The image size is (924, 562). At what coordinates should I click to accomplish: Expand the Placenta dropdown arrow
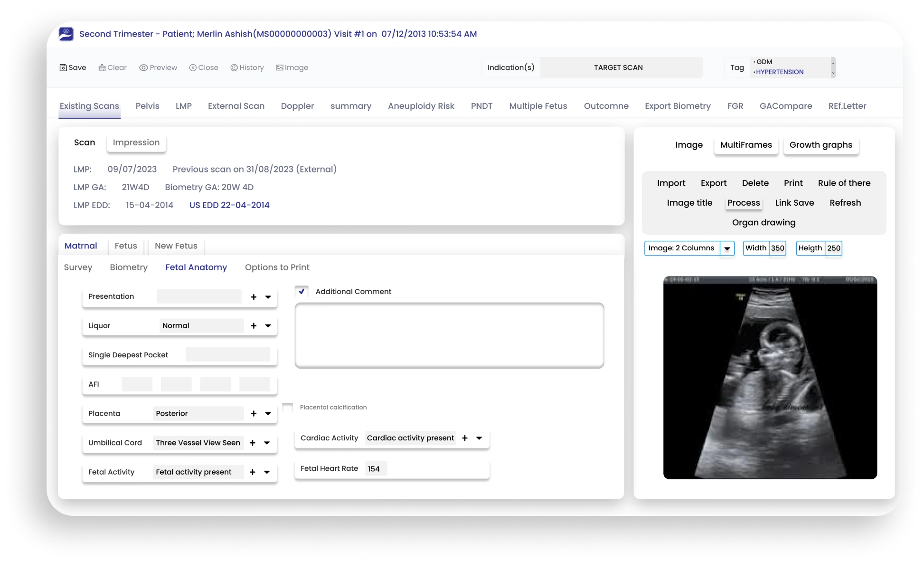[268, 414]
